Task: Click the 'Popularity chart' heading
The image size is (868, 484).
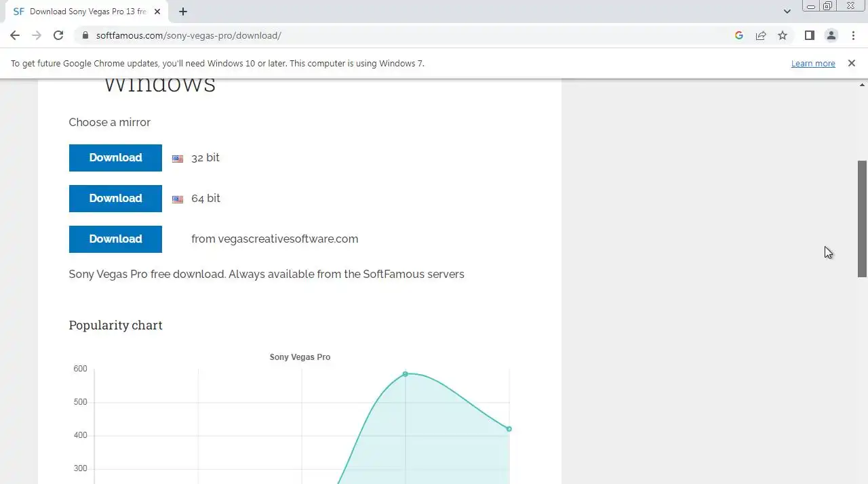Action: tap(115, 325)
